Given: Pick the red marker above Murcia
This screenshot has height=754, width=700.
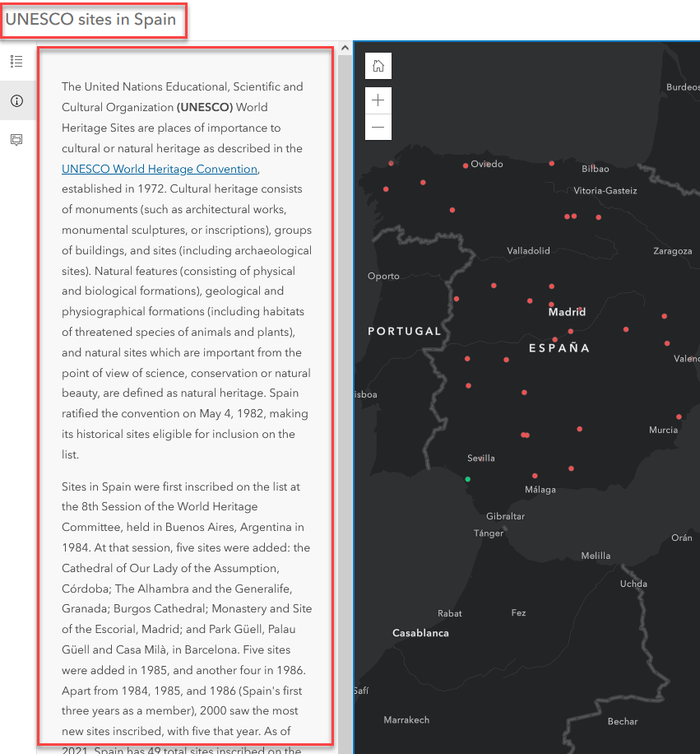Looking at the screenshot, I should [x=679, y=417].
